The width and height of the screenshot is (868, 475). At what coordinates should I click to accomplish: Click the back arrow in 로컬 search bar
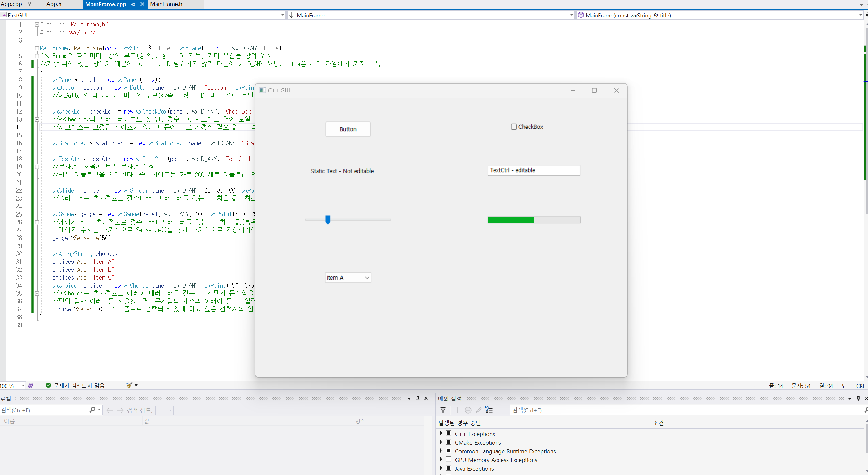tap(109, 410)
